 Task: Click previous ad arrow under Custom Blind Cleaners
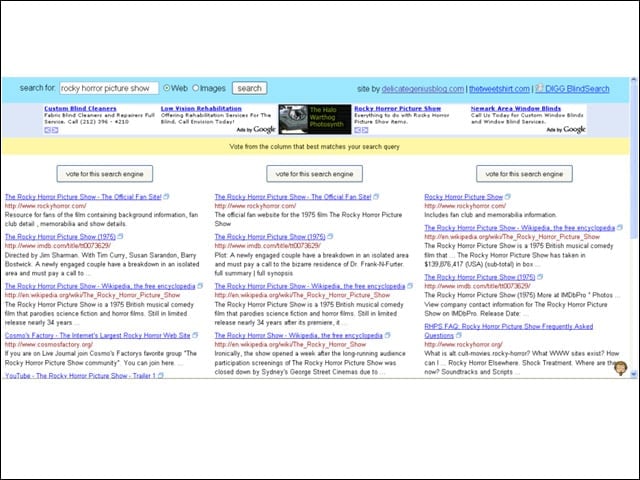(47, 130)
